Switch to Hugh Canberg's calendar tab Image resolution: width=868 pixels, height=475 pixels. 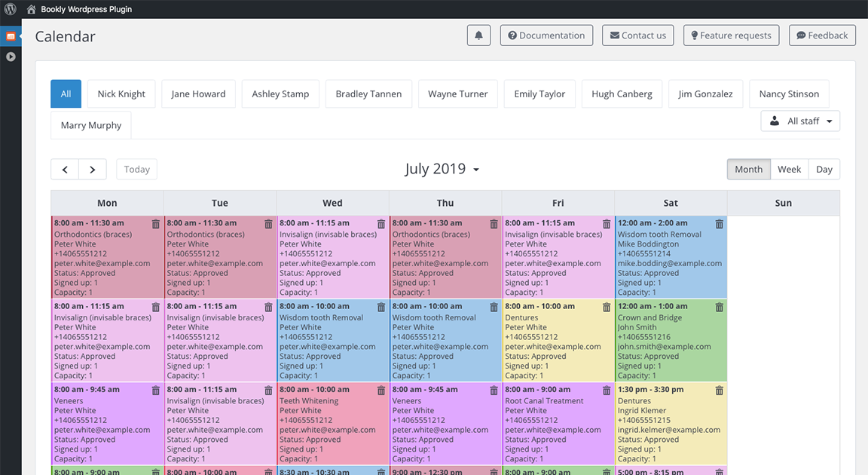click(x=622, y=93)
